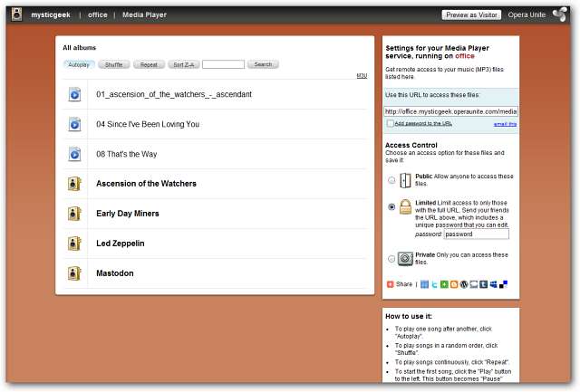Select the Limited access radio button
Image resolution: width=580 pixels, height=392 pixels.
pyautogui.click(x=391, y=207)
